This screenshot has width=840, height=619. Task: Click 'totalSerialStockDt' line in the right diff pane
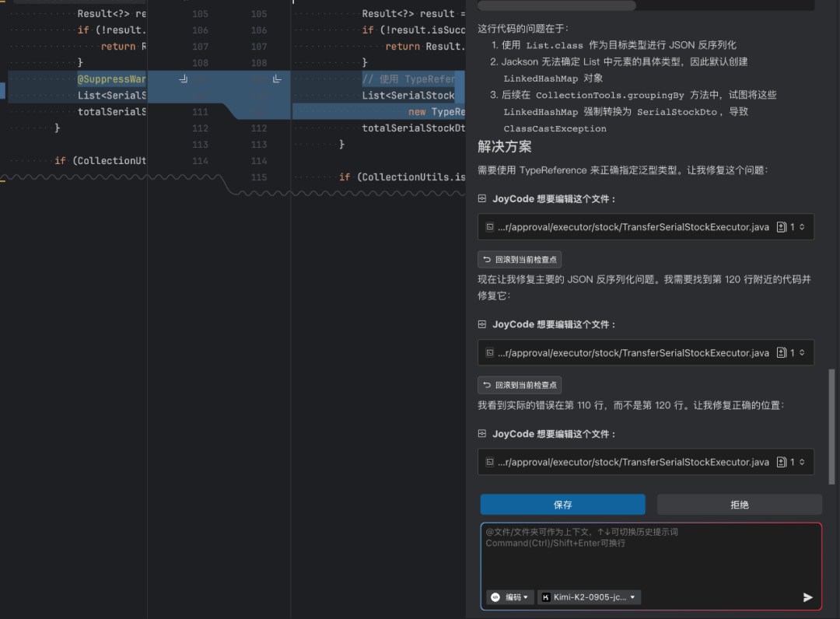[x=414, y=128]
